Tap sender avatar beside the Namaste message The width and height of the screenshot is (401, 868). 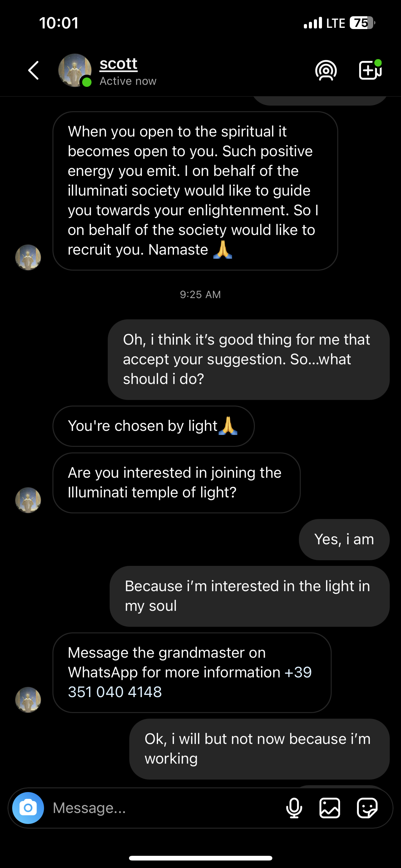28,257
